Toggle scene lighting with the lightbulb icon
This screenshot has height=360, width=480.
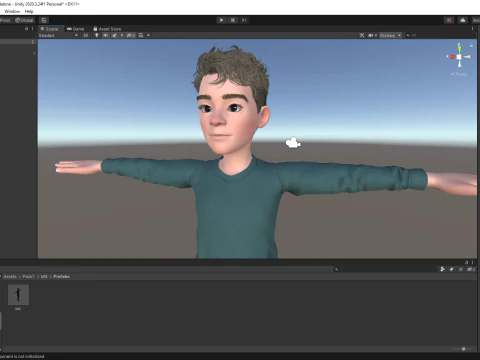pos(97,35)
